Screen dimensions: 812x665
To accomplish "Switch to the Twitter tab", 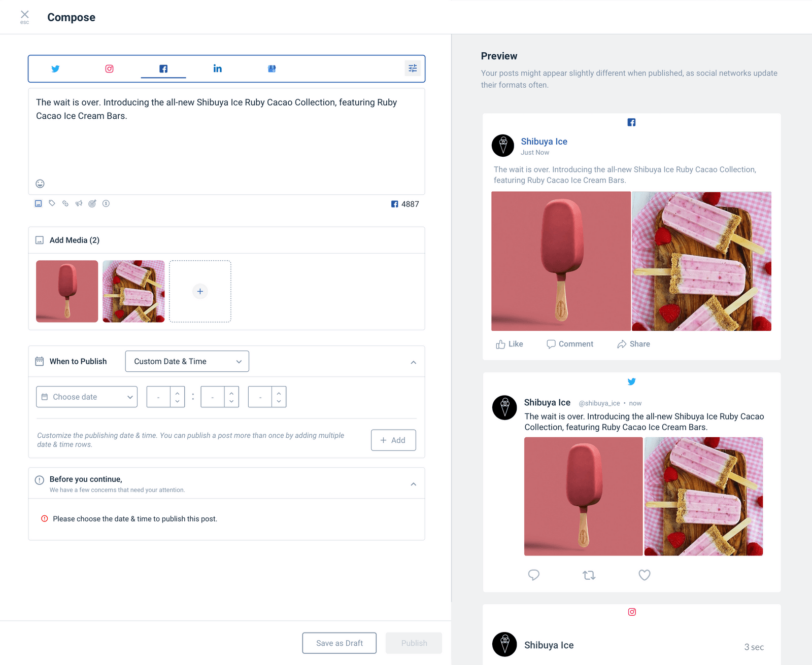I will click(x=55, y=68).
